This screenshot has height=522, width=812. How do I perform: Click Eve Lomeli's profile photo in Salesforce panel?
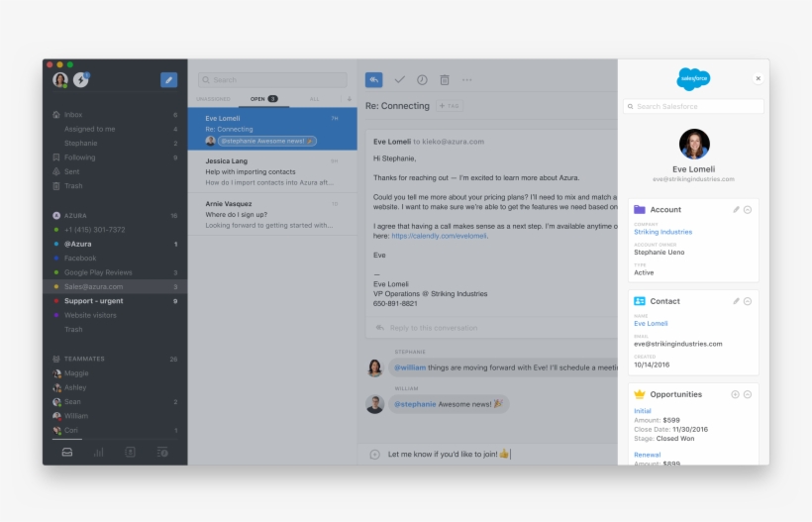[694, 144]
